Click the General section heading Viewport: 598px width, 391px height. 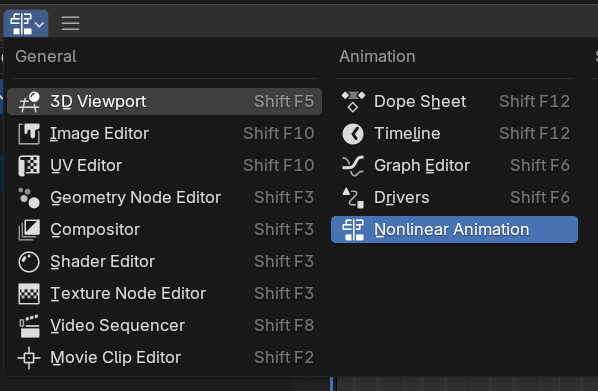pos(46,56)
